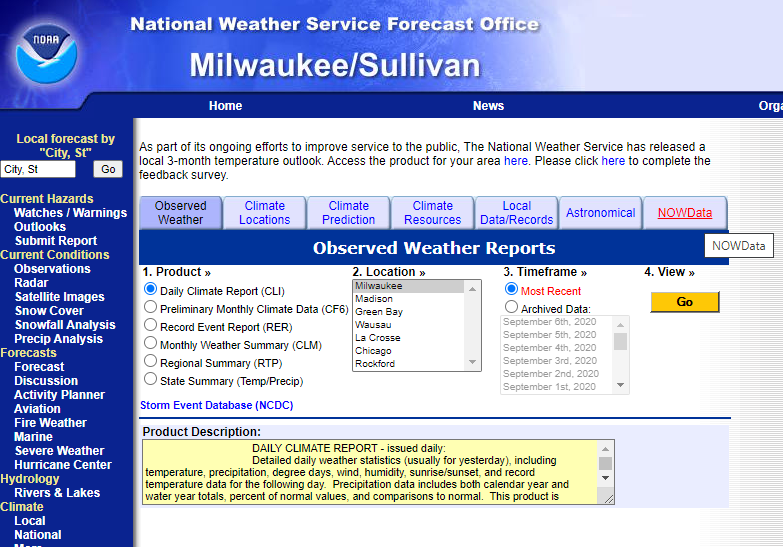
Task: Open Rivers & Lakes sidebar link
Action: 57,493
